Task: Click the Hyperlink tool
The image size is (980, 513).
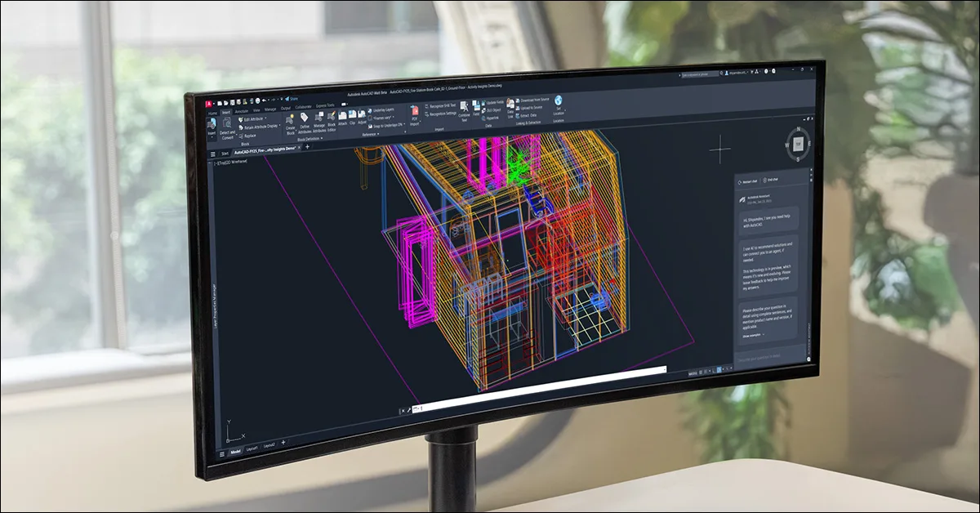Action: (491, 118)
